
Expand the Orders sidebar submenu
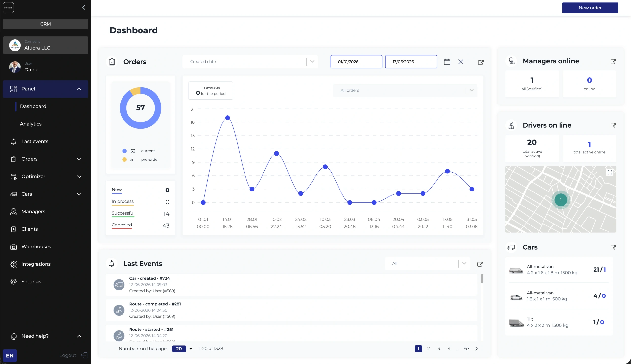pos(79,159)
